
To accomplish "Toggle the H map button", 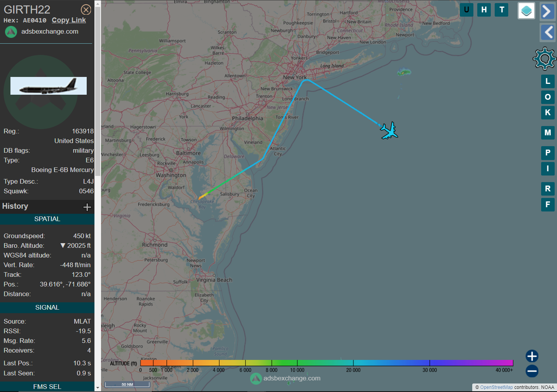I will (484, 10).
